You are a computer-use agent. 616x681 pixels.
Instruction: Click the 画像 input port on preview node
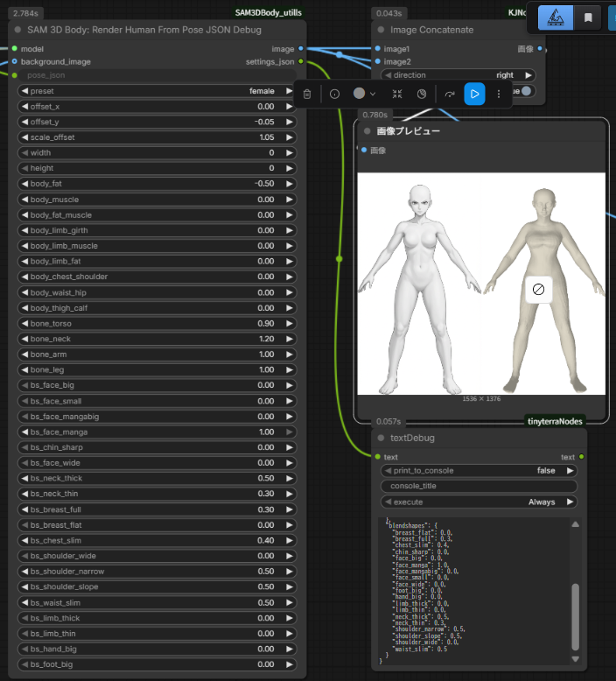click(x=364, y=150)
